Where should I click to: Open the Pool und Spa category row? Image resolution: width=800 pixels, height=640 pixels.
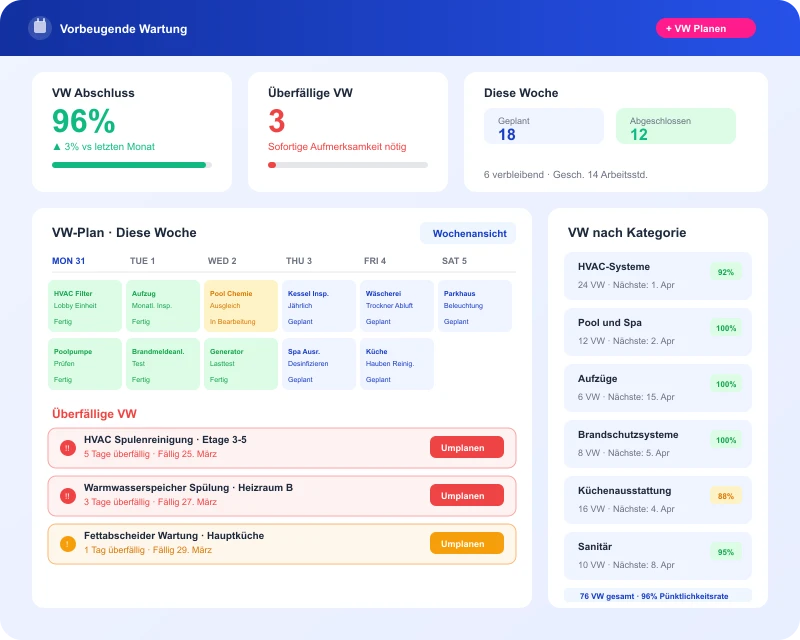658,332
